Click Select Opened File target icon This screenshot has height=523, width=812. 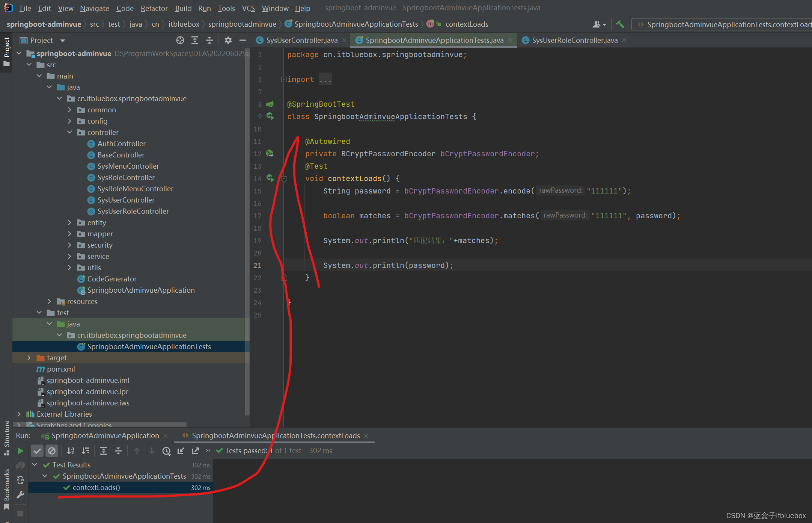[x=180, y=40]
